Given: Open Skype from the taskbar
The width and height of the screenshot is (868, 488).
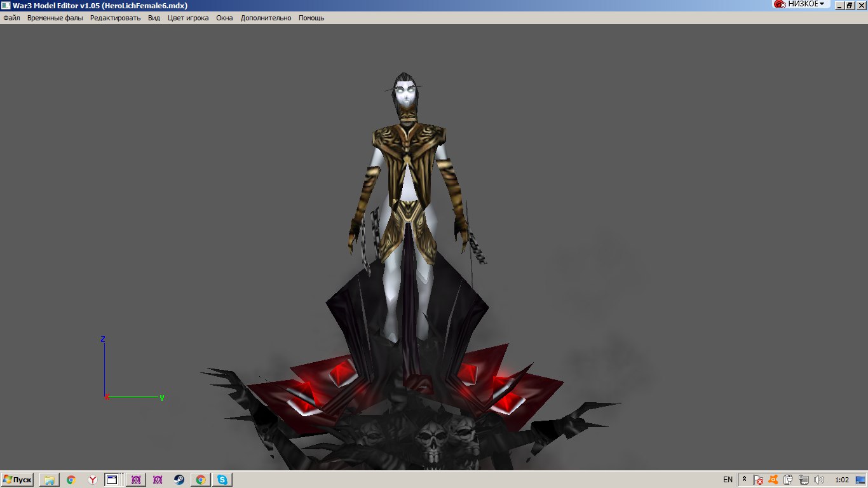Looking at the screenshot, I should tap(222, 480).
